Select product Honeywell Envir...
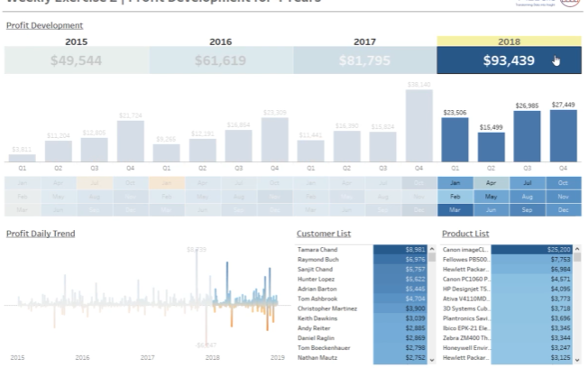The width and height of the screenshot is (588, 377). 507,348
